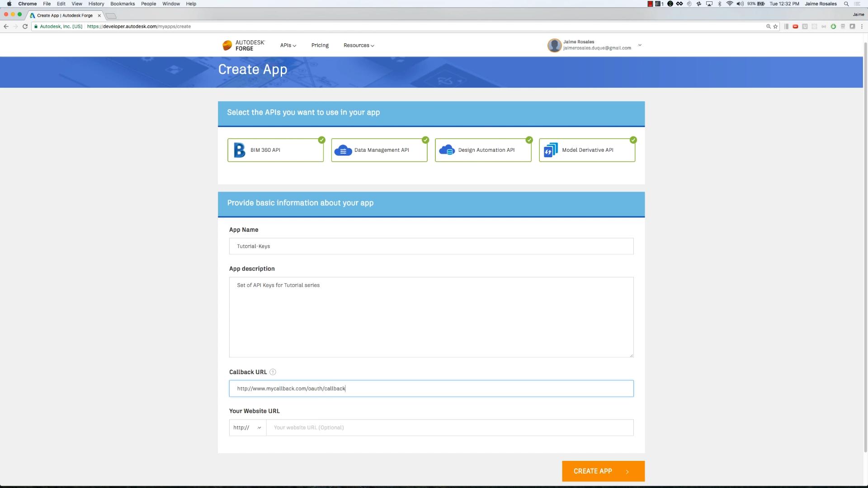Deselect the Design Automation API card
The height and width of the screenshot is (488, 868).
(x=483, y=150)
